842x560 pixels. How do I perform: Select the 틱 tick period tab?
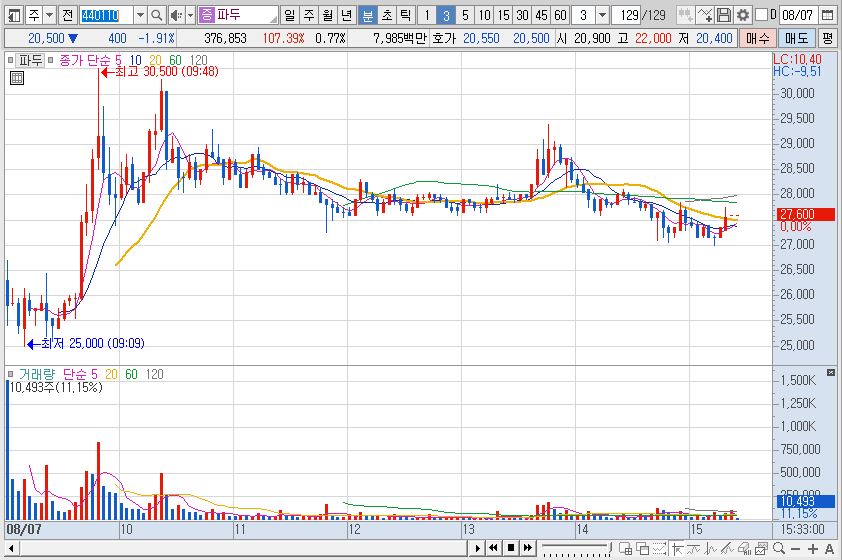pos(406,15)
